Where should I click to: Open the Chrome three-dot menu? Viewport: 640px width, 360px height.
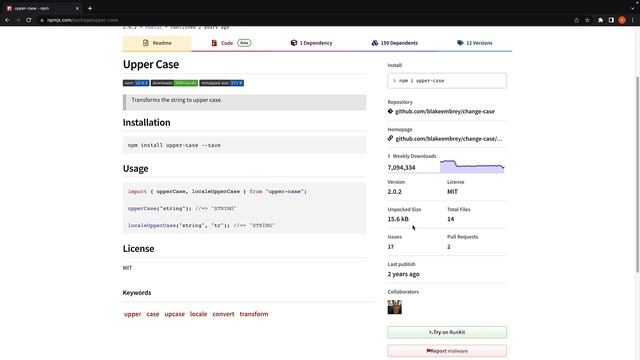[x=633, y=20]
